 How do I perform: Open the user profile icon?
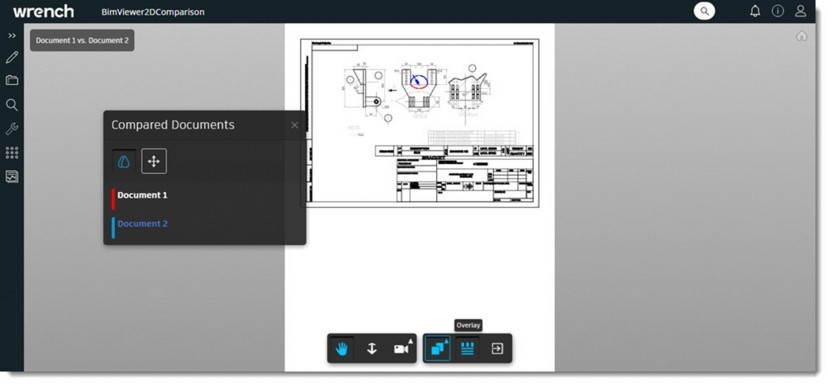click(801, 11)
